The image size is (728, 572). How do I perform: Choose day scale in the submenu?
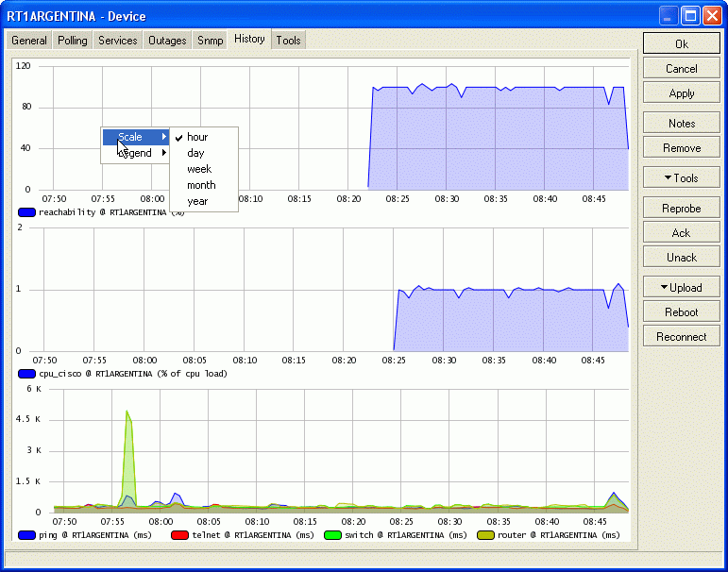pyautogui.click(x=204, y=153)
